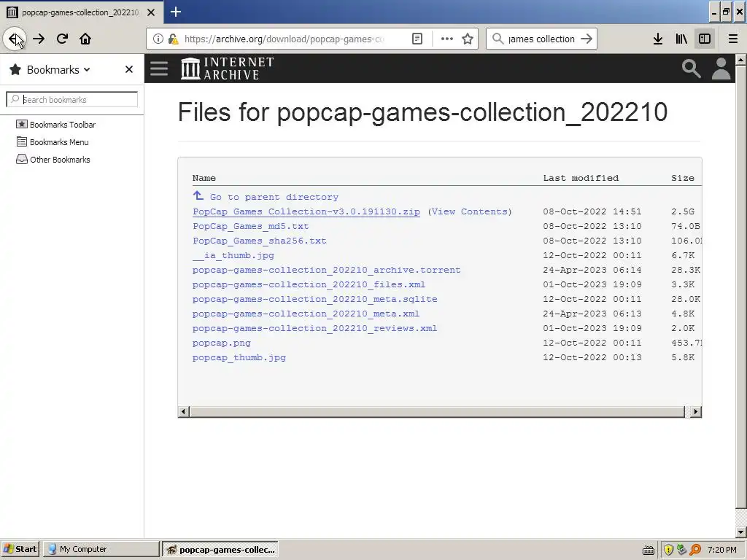Click the page scrollbar up arrow
This screenshot has width=747, height=560.
pyautogui.click(x=741, y=60)
